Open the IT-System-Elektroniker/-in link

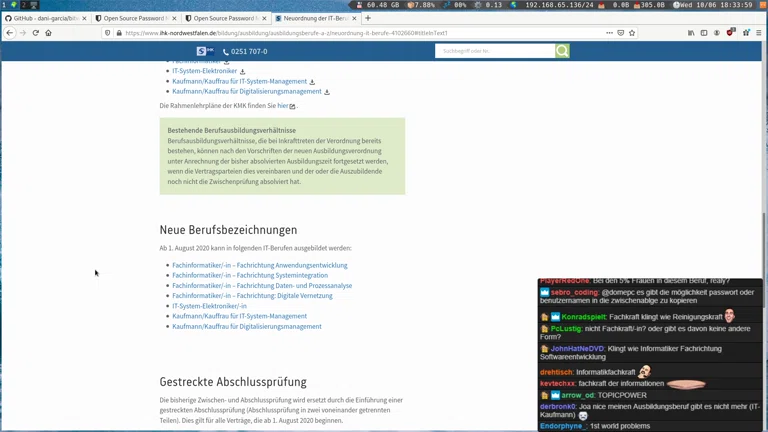coord(209,306)
